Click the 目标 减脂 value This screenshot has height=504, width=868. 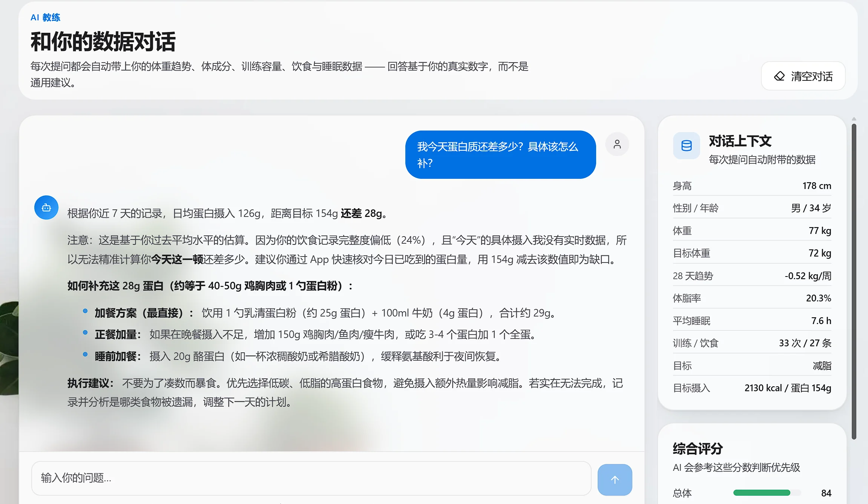point(822,366)
